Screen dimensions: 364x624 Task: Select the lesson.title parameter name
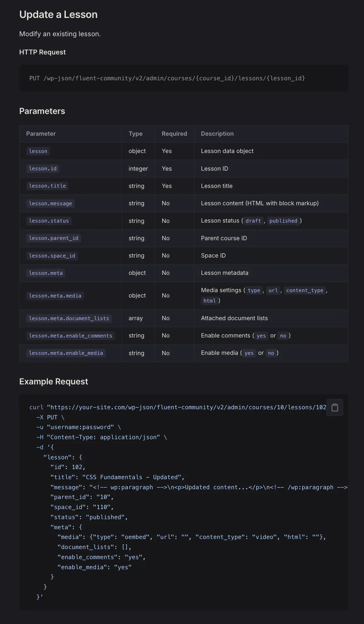pos(48,186)
